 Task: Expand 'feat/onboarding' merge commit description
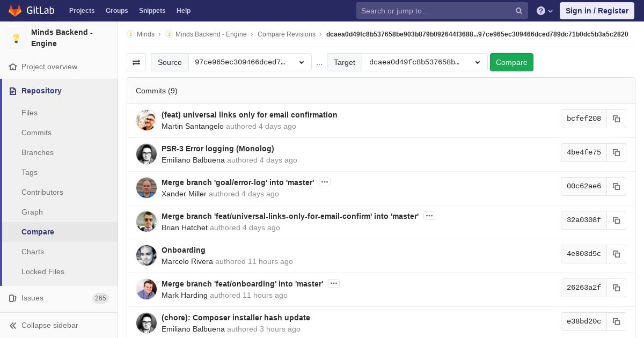[x=334, y=283]
